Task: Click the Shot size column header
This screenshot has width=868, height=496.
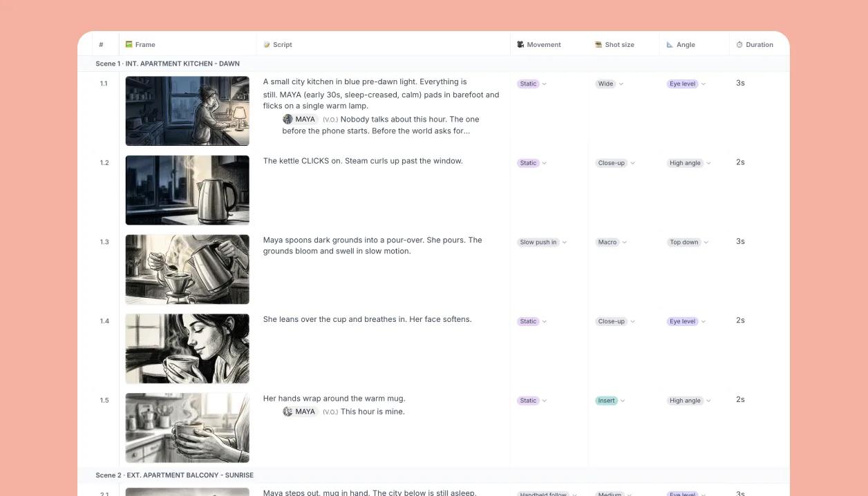Action: click(x=624, y=44)
